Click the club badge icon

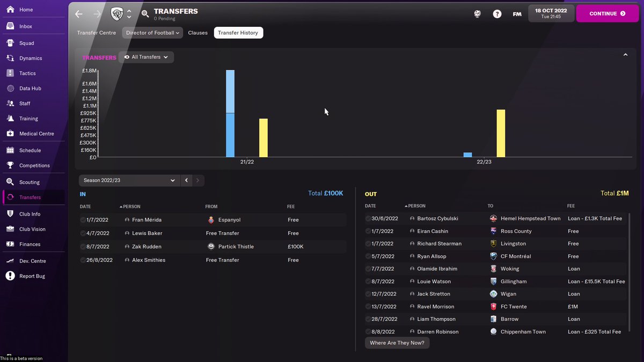tap(116, 14)
